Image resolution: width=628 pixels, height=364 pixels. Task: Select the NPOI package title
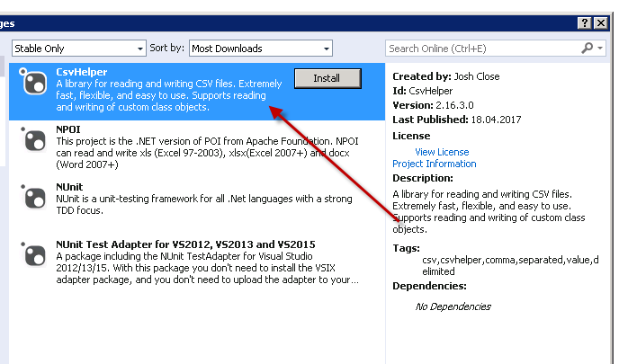click(68, 129)
